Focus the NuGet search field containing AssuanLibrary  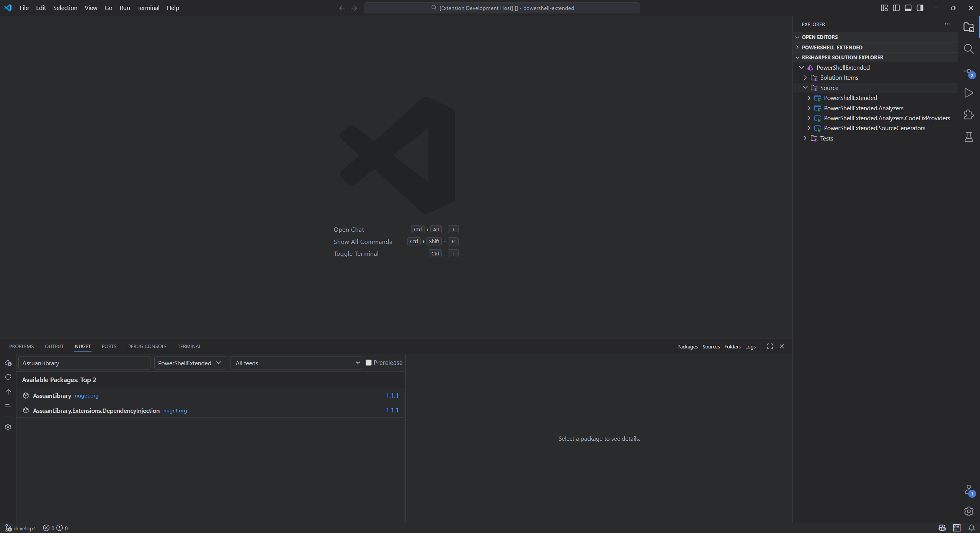click(x=84, y=363)
